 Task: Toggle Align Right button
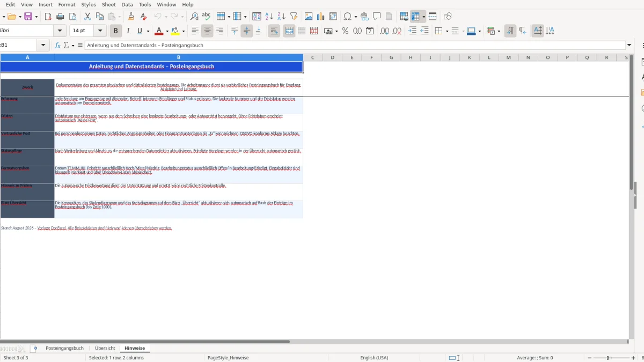(219, 31)
